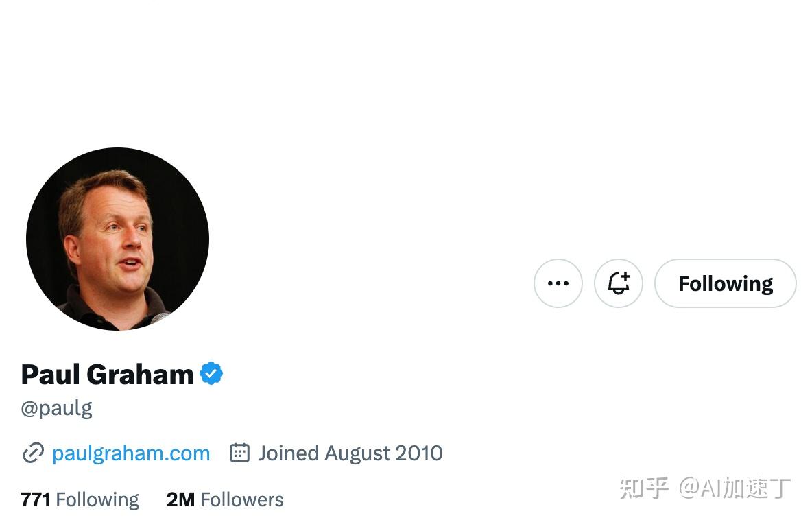This screenshot has width=812, height=520.
Task: Open the 771 Following list
Action: [80, 500]
